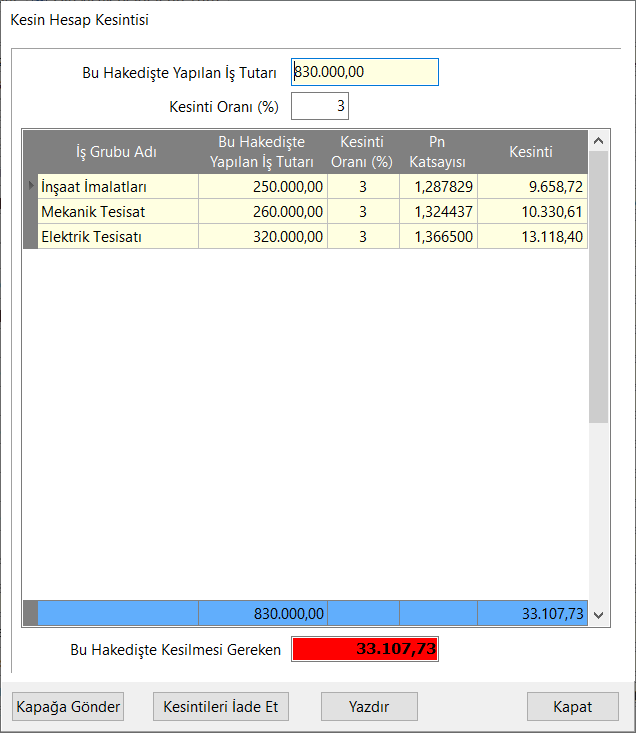Focus the Bu Hakedişte Yapılan İş Tutarı field
Screen dimensions: 636x733
click(365, 72)
